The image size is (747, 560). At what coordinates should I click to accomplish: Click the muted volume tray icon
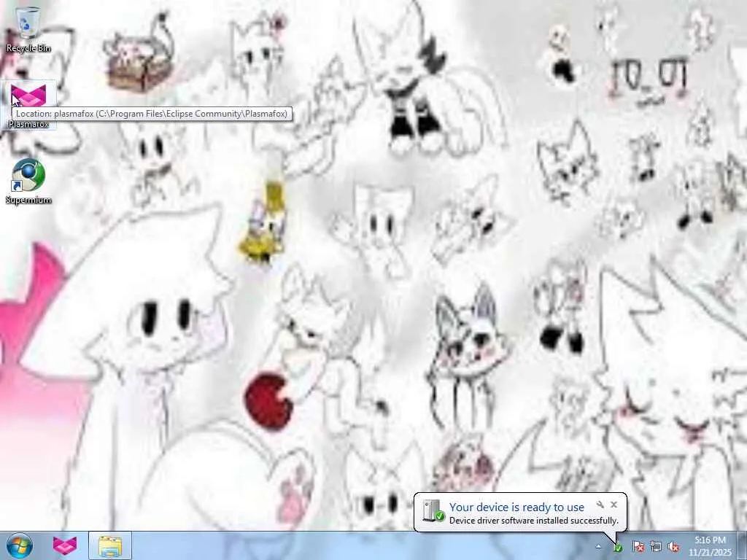click(673, 547)
